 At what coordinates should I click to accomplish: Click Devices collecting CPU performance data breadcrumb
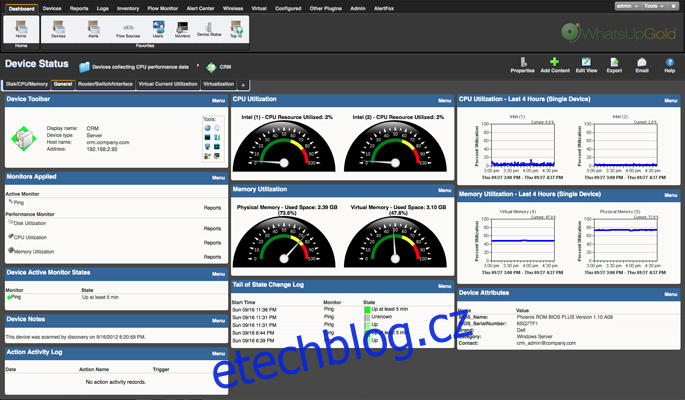[x=140, y=67]
